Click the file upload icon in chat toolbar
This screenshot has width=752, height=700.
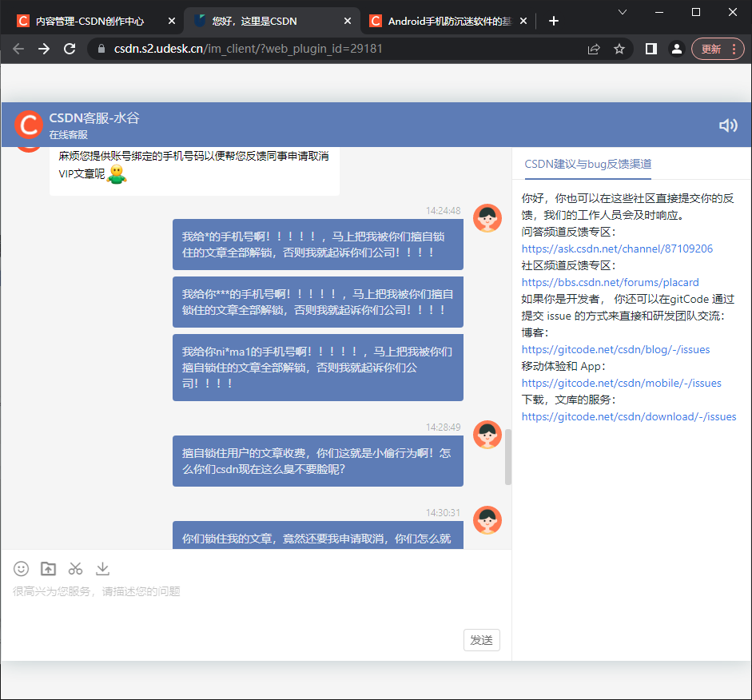pyautogui.click(x=48, y=569)
